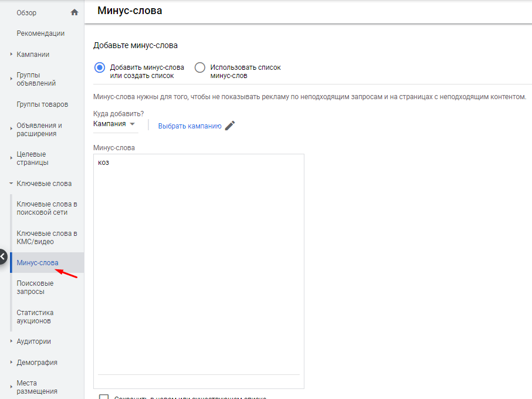Open Ключевые слова в поисковой сети
This screenshot has width=532, height=399.
pos(47,208)
